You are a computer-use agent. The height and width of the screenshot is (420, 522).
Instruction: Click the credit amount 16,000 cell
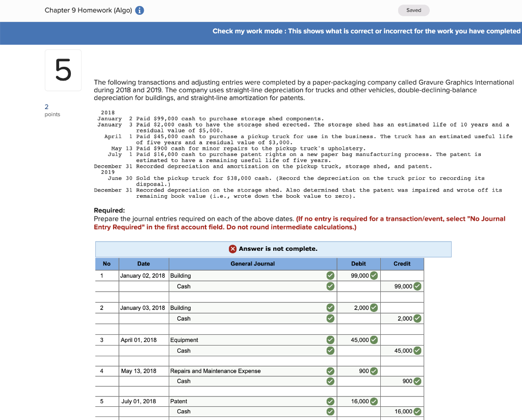402,412
